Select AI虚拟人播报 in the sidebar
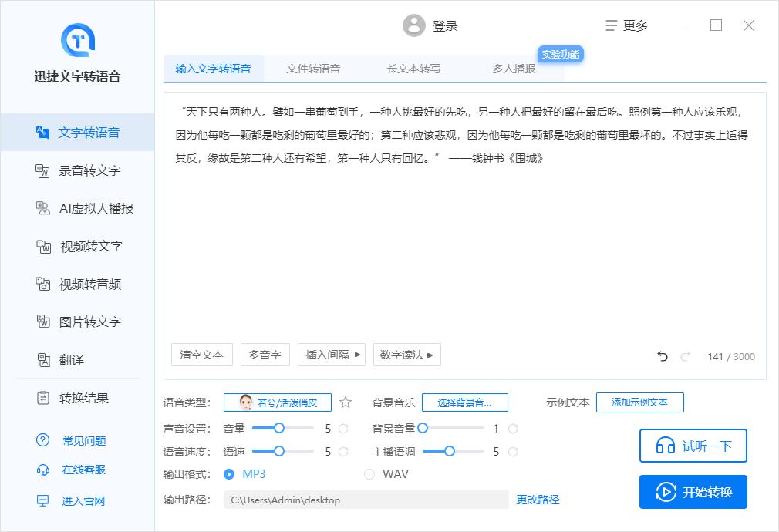The height and width of the screenshot is (532, 779). tap(89, 208)
